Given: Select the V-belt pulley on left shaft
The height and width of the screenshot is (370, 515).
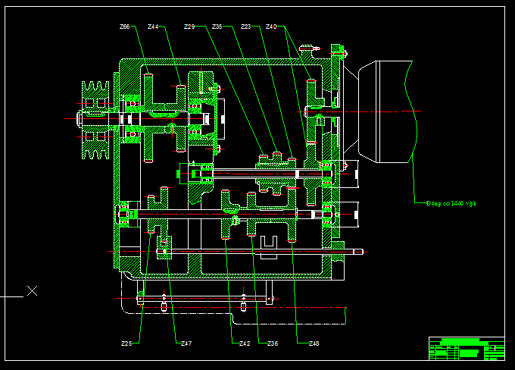Looking at the screenshot, I should pos(96,120).
